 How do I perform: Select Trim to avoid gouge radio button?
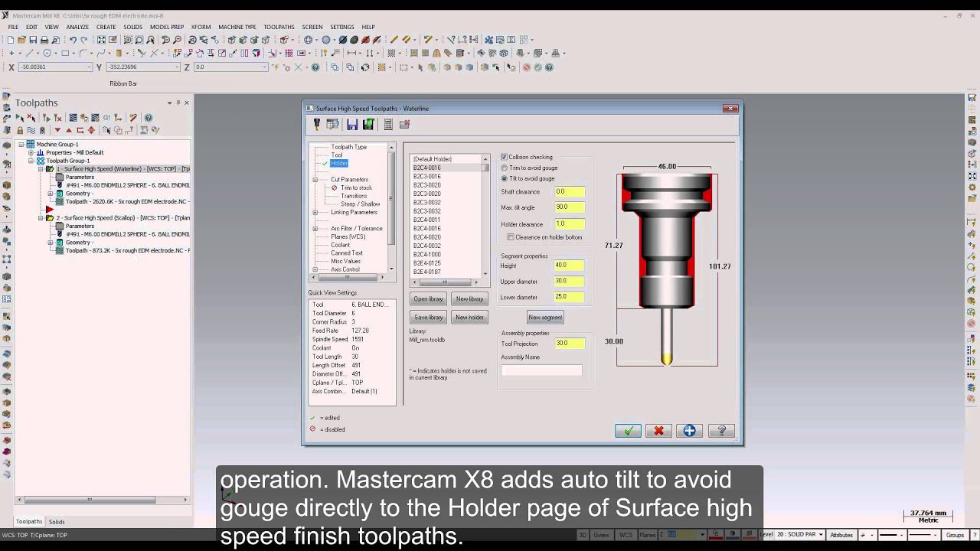point(504,168)
